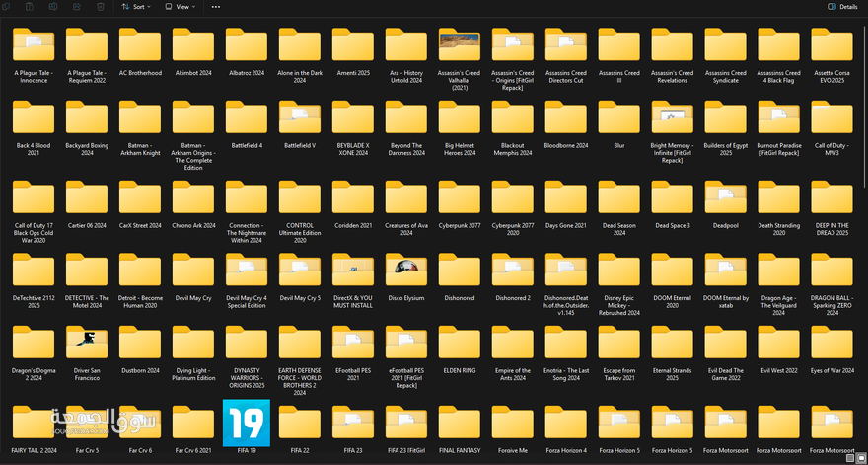The image size is (868, 465).
Task: Click the 'Batman - Arkham Knight' folder name
Action: point(140,149)
